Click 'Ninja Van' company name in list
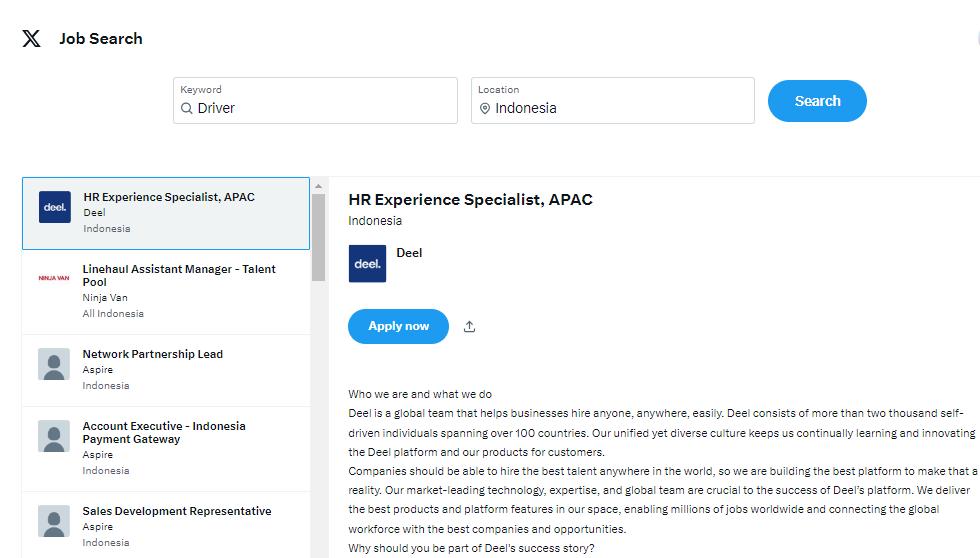Screen dimensions: 980x558 point(105,297)
